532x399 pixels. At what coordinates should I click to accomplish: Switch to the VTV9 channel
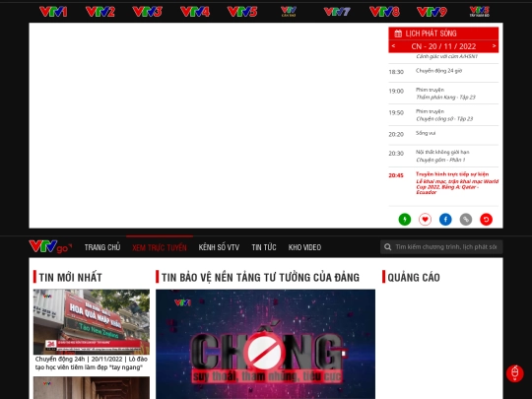coord(432,12)
